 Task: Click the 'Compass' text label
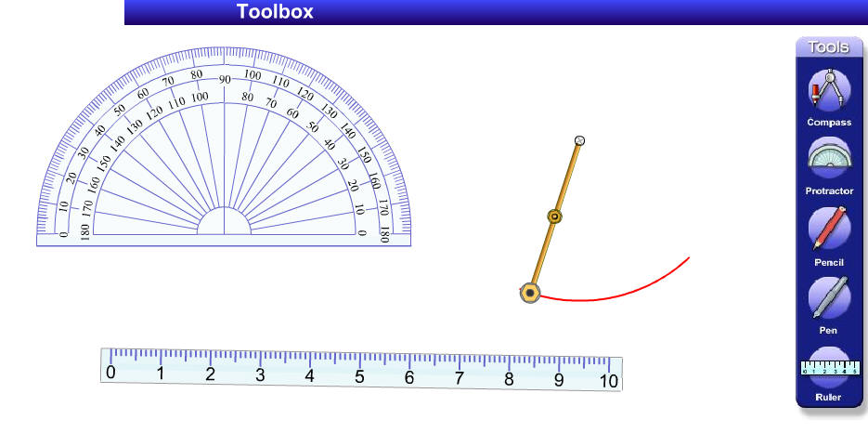click(x=828, y=123)
